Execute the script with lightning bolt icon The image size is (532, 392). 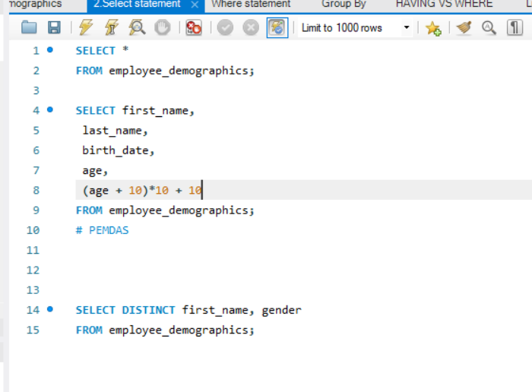[x=85, y=27]
